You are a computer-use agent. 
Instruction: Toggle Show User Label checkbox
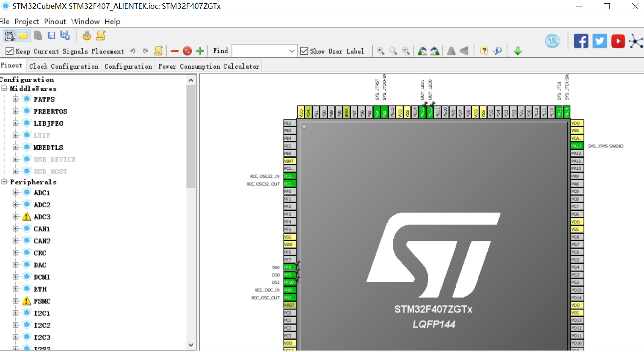[x=304, y=51]
